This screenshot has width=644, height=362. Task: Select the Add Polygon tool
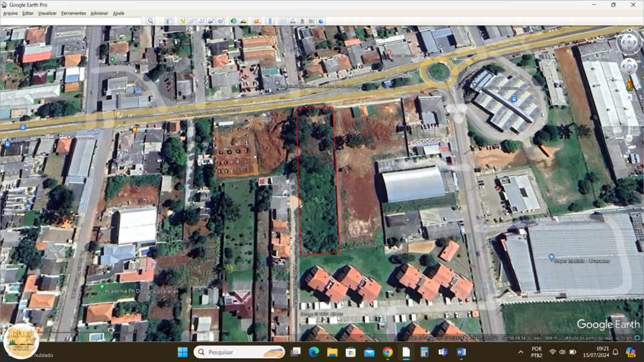[192, 21]
